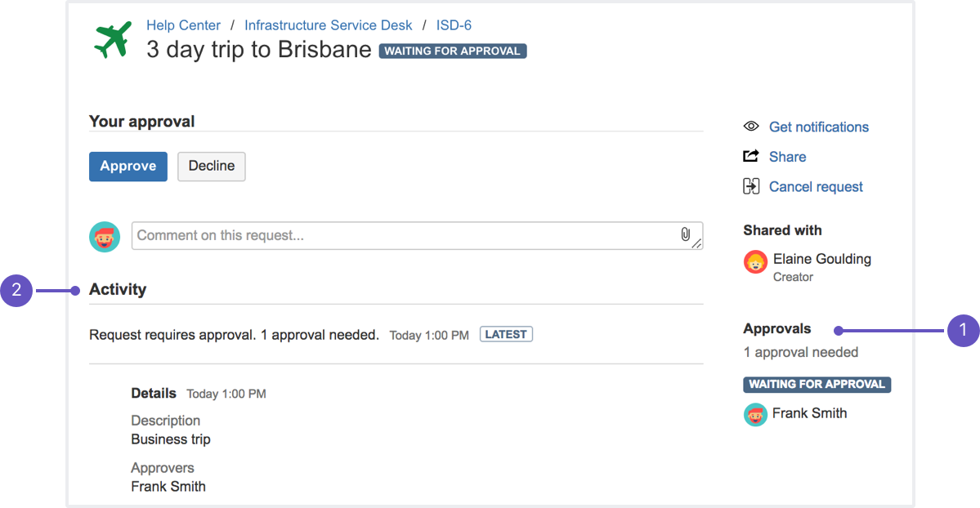Click the Cancel request link
The height and width of the screenshot is (508, 980).
816,186
